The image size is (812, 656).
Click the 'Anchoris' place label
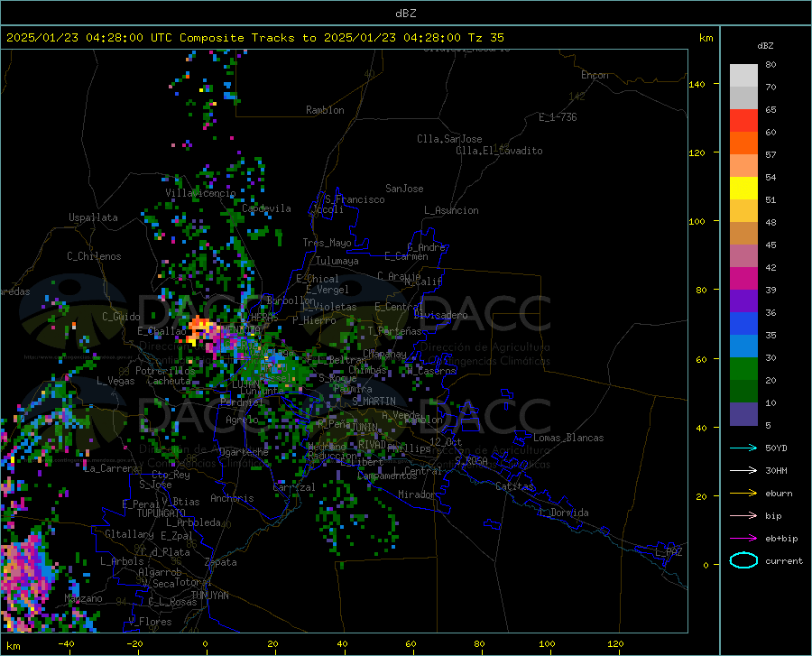click(x=232, y=498)
